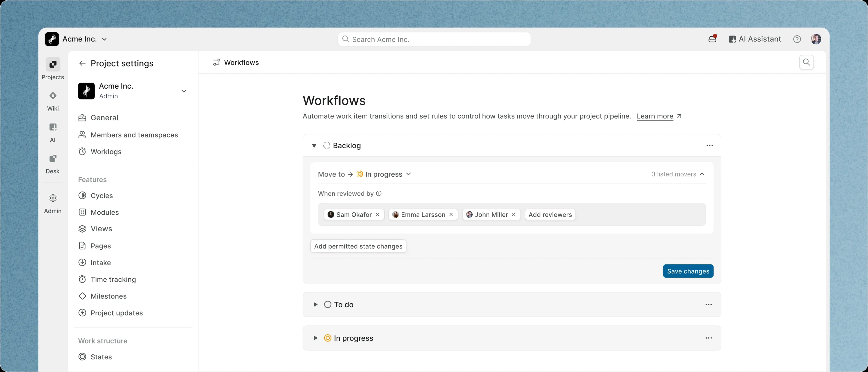
Task: Open search in the Workflows header
Action: 806,62
